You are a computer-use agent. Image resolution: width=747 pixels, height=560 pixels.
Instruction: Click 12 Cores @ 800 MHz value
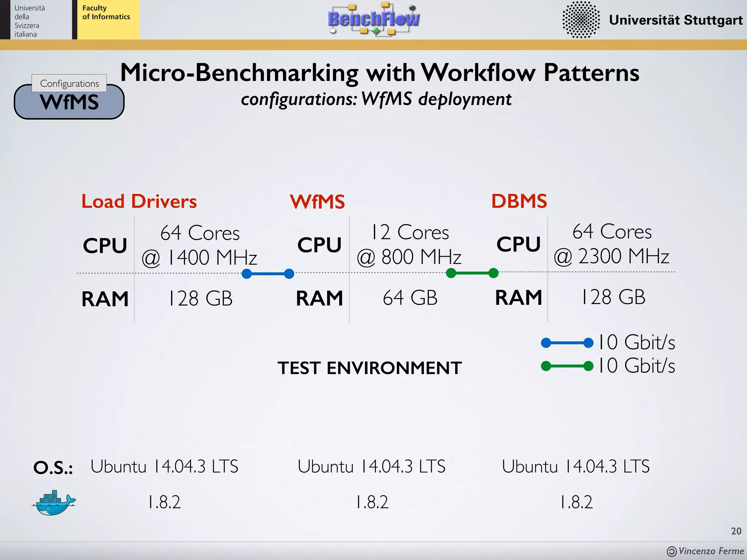pyautogui.click(x=409, y=244)
